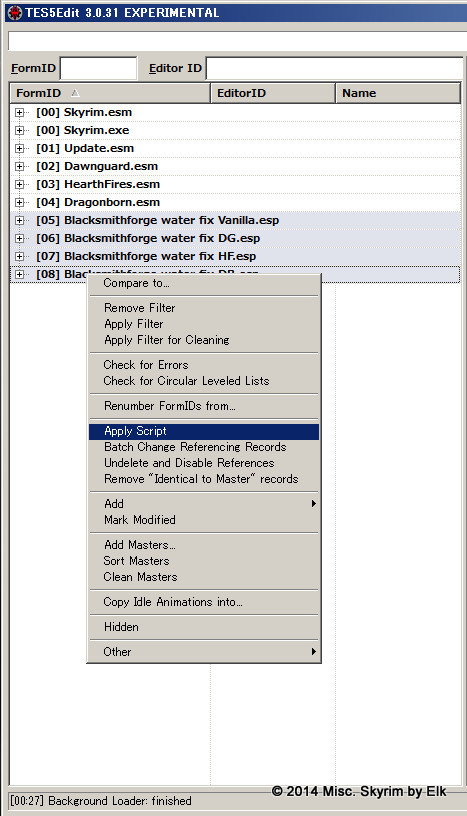Expand Blacksmithforge water fix HF.esp

(x=19, y=257)
